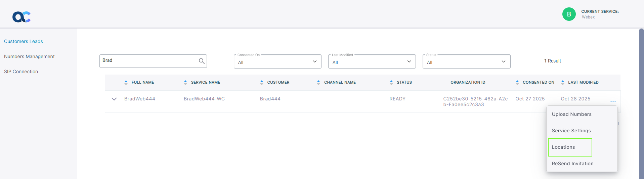
Task: Expand the BradWeb444 row chevron
Action: 114,99
